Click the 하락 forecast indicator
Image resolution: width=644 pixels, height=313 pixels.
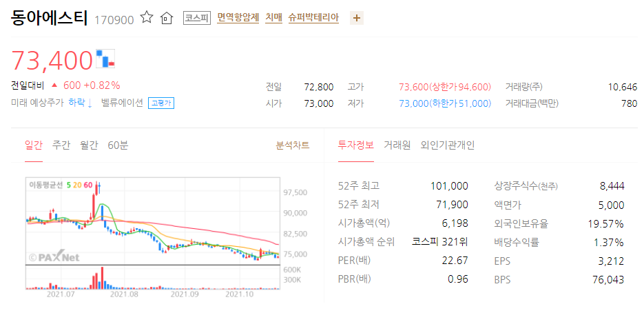(x=81, y=103)
